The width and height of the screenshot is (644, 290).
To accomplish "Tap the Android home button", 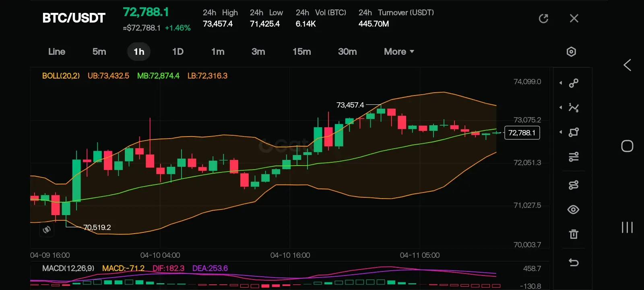I will tap(627, 146).
